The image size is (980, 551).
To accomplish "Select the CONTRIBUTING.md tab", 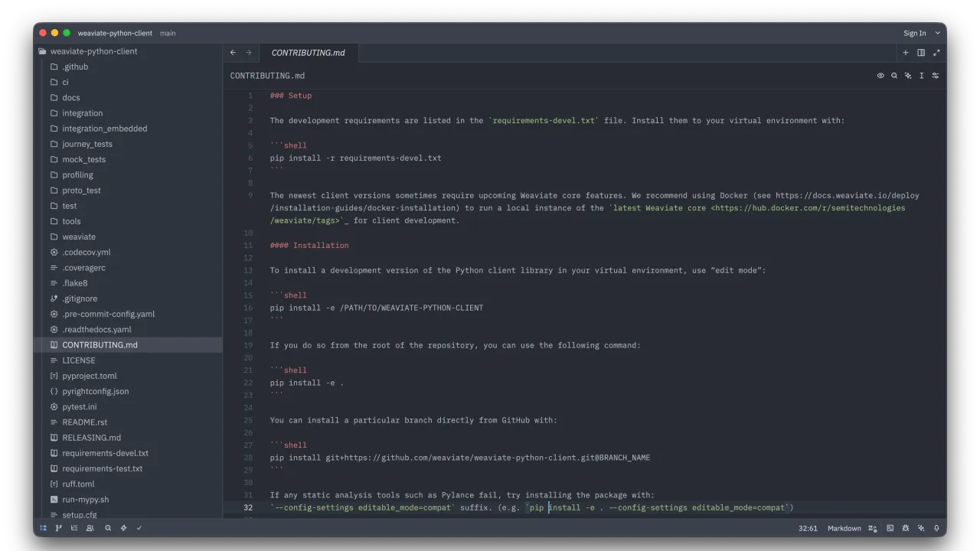I will 309,53.
